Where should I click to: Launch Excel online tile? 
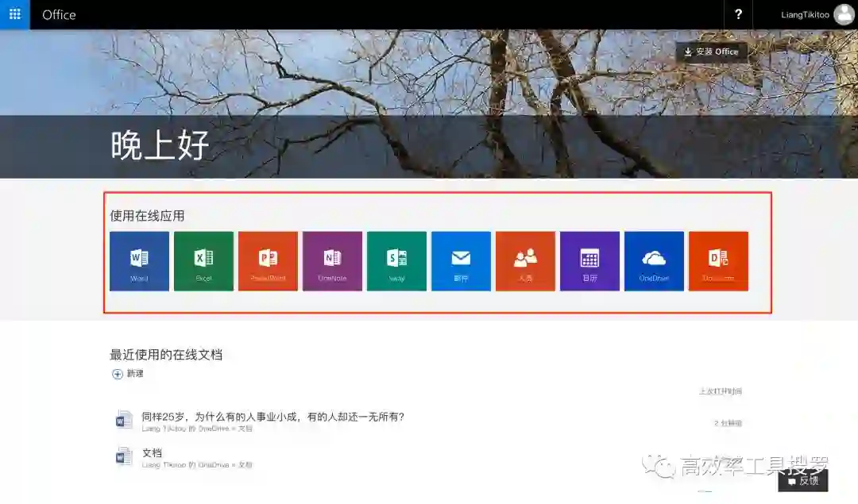pyautogui.click(x=203, y=261)
